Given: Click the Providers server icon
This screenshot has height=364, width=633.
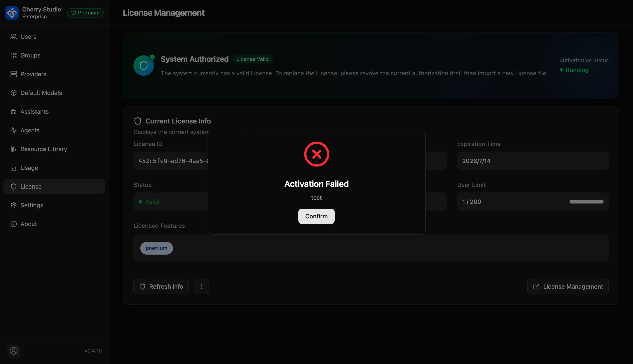Looking at the screenshot, I should (13, 74).
